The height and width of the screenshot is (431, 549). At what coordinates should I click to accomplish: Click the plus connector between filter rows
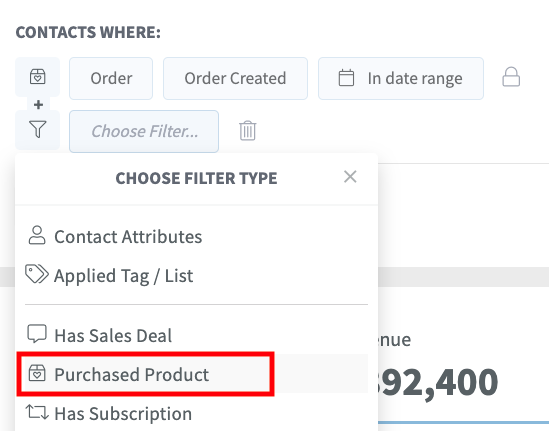(39, 105)
